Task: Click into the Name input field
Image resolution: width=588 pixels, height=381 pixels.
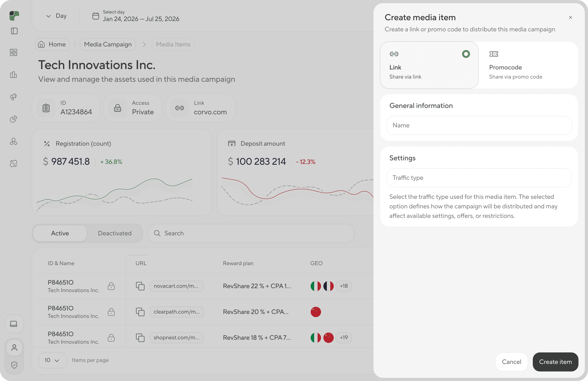Action: (479, 125)
